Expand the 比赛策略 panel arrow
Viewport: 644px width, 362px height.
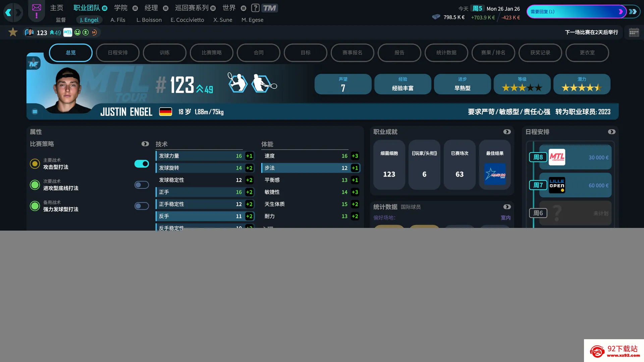point(145,144)
